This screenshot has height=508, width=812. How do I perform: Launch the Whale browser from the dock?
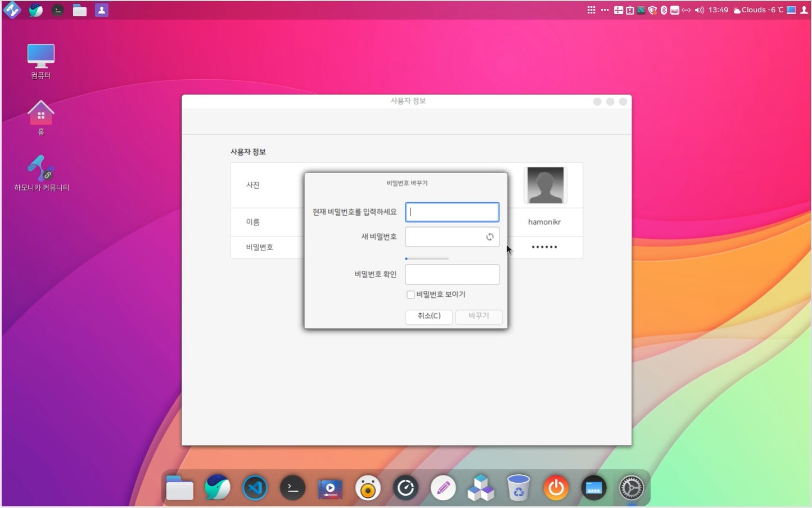click(x=217, y=488)
